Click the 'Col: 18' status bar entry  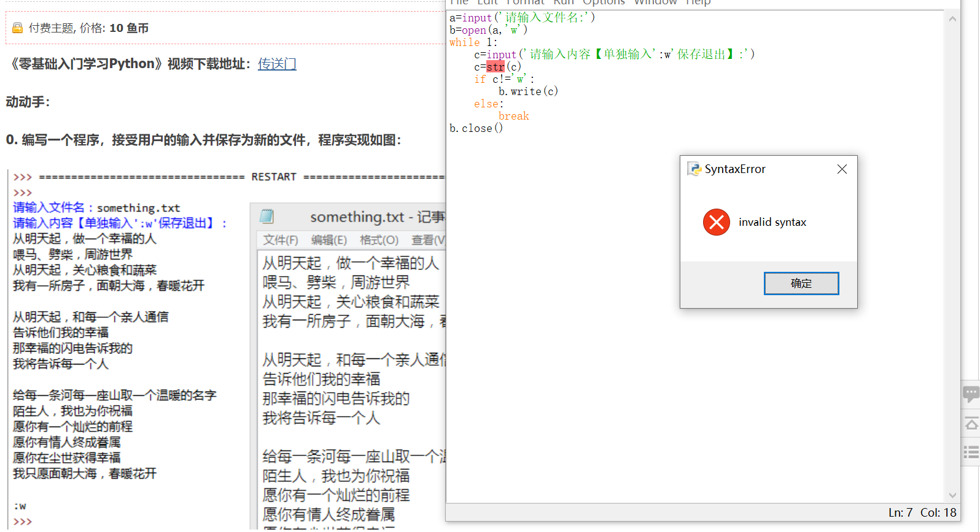[938, 513]
